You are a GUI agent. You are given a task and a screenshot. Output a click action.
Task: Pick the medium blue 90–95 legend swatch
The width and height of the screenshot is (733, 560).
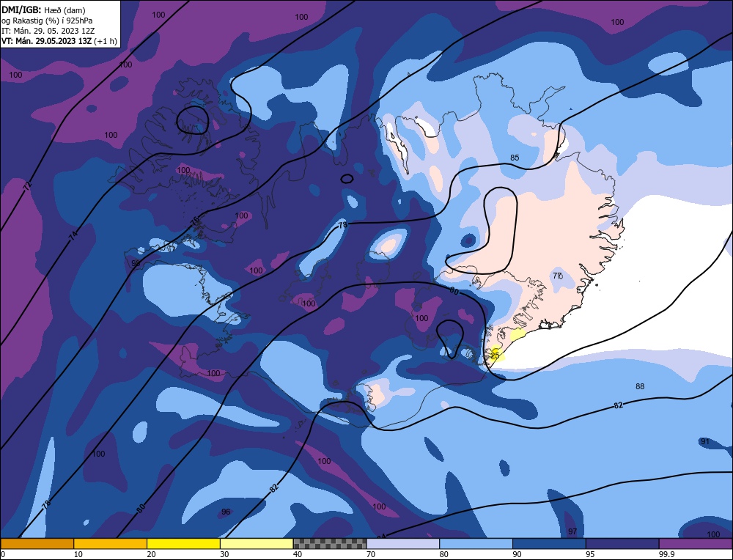click(x=549, y=543)
